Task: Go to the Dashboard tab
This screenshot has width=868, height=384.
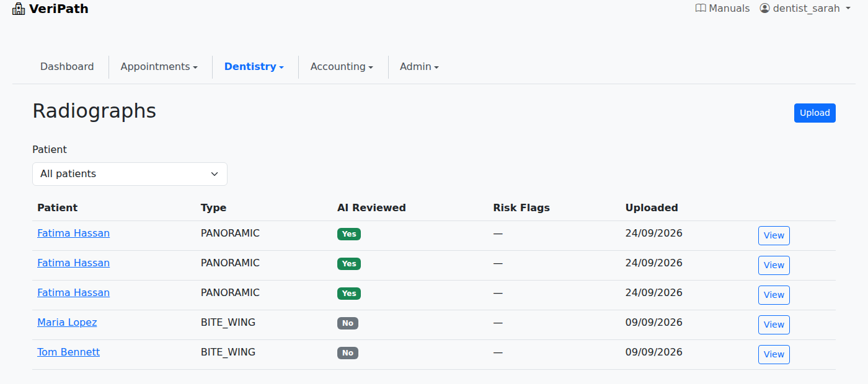Action: (x=67, y=67)
